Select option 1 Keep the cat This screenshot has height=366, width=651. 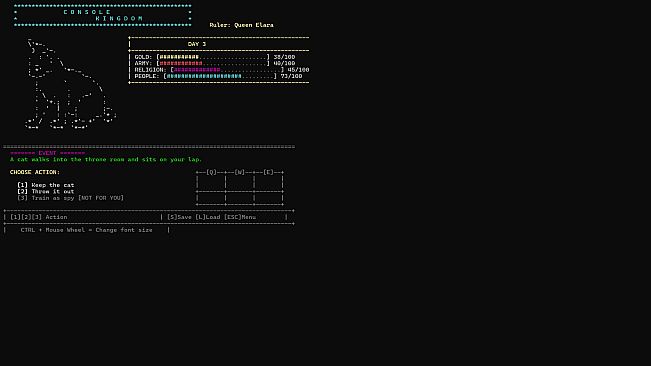pos(46,185)
